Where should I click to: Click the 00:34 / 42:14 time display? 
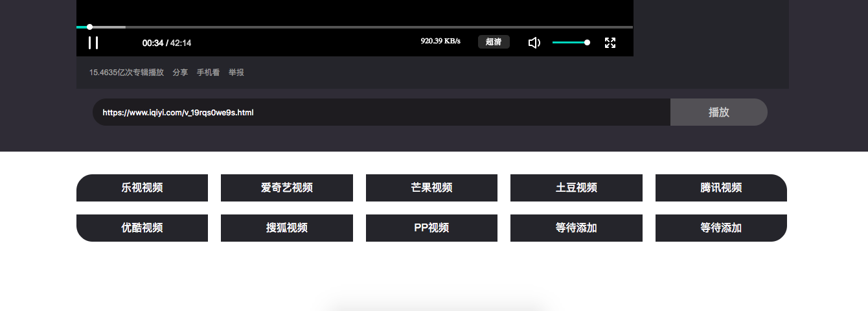(x=166, y=43)
